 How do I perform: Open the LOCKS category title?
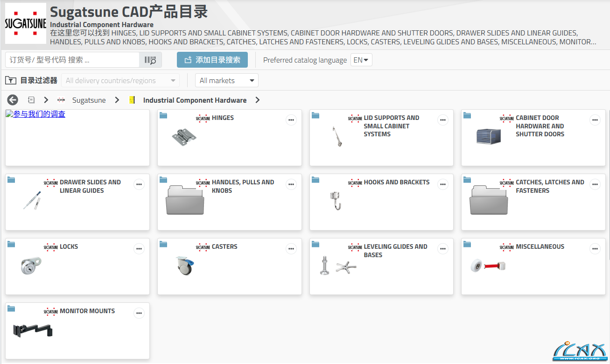coord(69,246)
